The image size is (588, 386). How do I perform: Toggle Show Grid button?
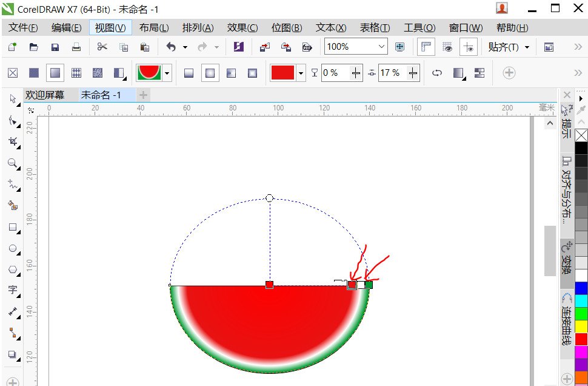[447, 47]
